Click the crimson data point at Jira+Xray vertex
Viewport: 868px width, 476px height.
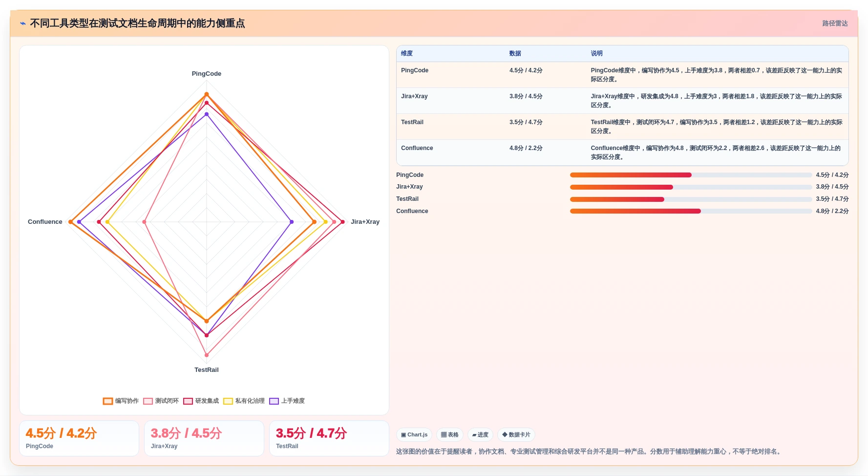tap(343, 222)
